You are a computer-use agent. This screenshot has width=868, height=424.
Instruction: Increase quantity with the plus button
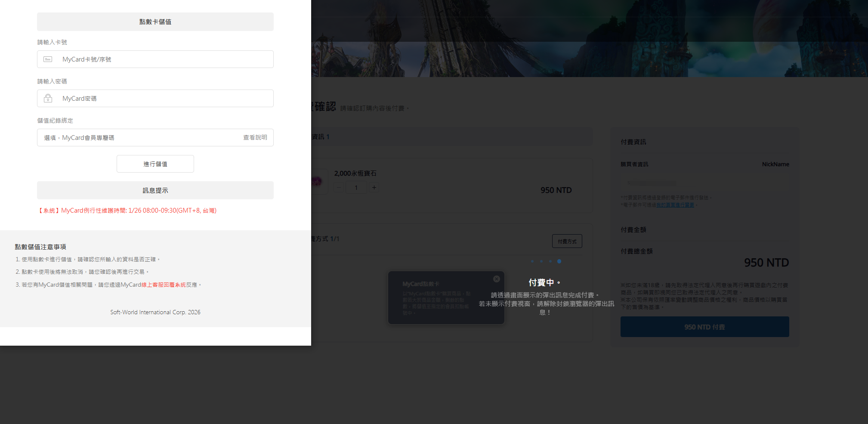pyautogui.click(x=374, y=188)
